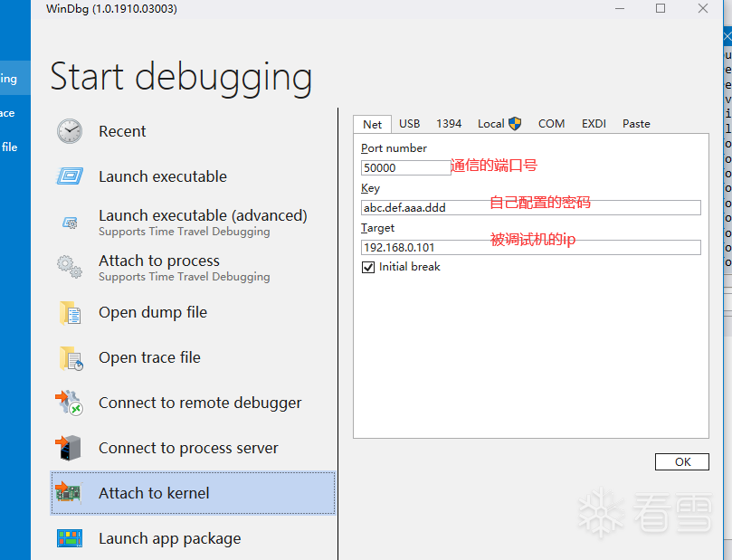Click the Attach to process gears icon
The width and height of the screenshot is (732, 560).
[70, 267]
